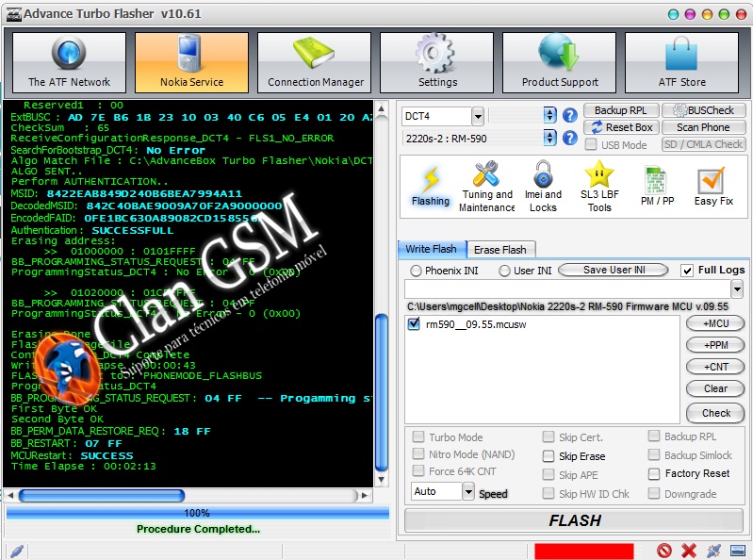Click help icon next to DCT4 platform
753x560 pixels.
[x=569, y=115]
